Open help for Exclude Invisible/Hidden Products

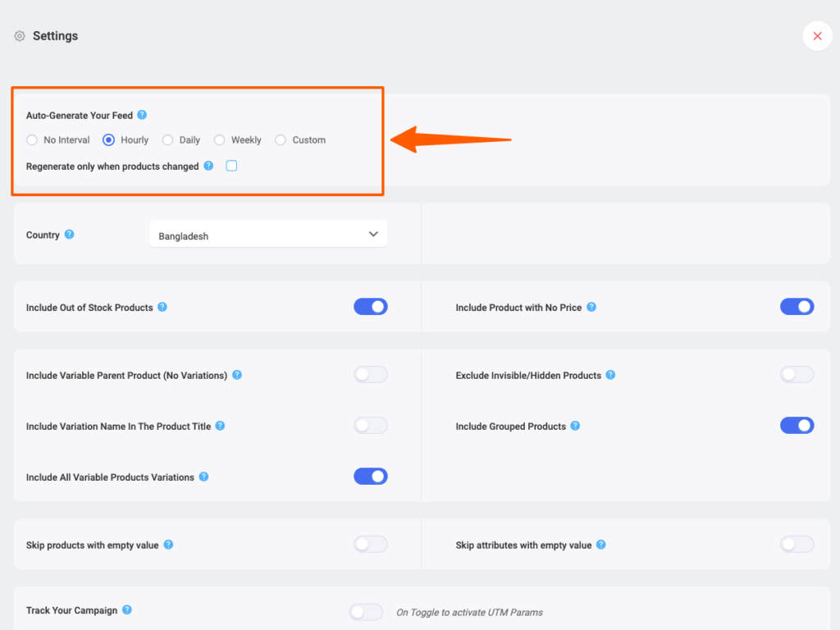pyautogui.click(x=610, y=374)
